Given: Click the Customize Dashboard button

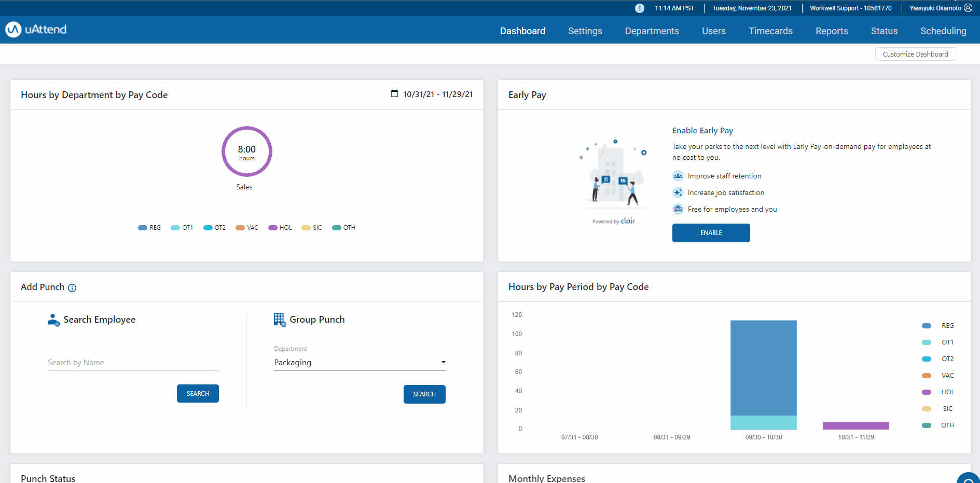Looking at the screenshot, I should pos(915,54).
